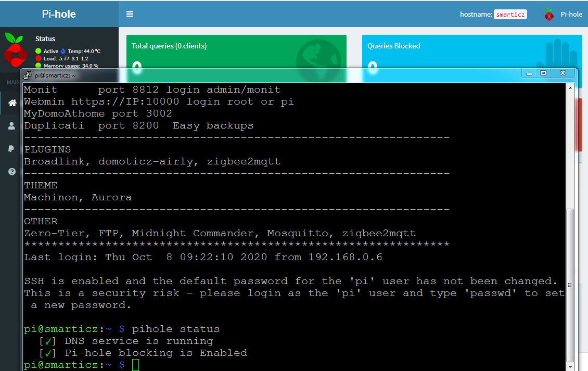Click the 'Pi-hole blocking is Enabled' line
The height and width of the screenshot is (371, 588).
click(x=143, y=353)
